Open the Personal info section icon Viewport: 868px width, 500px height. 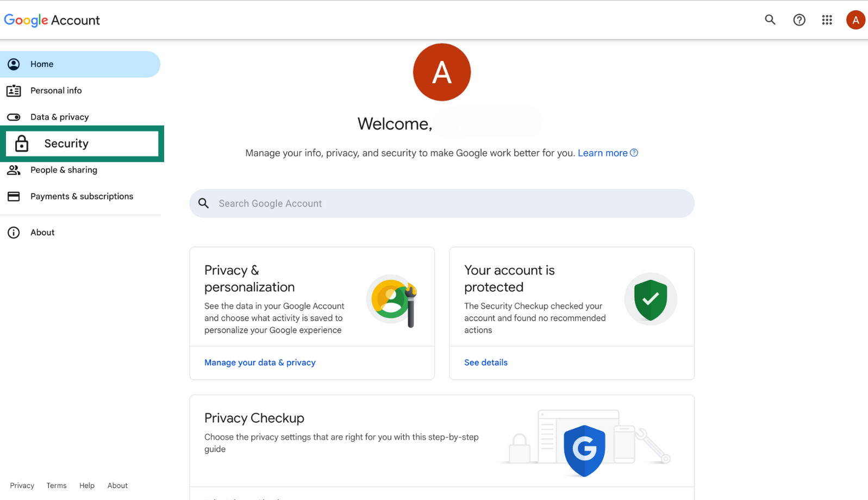pyautogui.click(x=14, y=90)
